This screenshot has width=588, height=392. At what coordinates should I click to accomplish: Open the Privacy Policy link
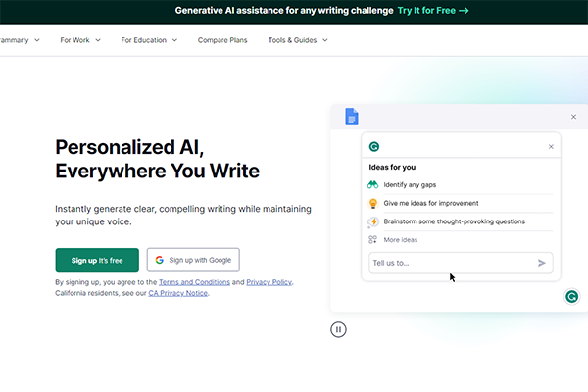[x=269, y=282]
